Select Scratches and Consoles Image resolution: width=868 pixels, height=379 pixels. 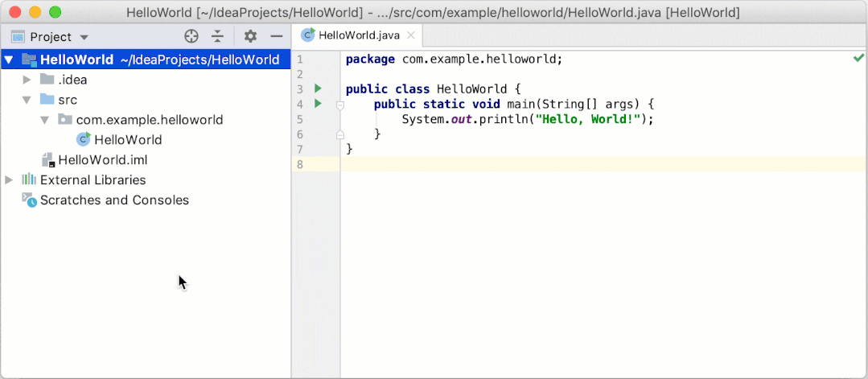point(114,200)
